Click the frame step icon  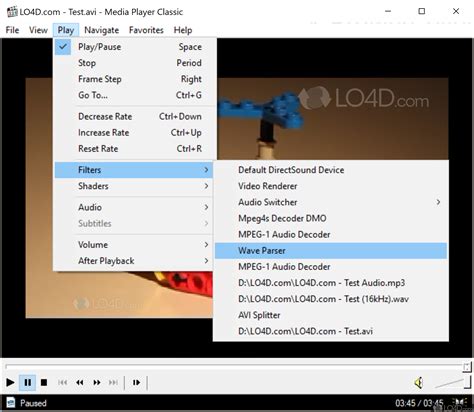tap(136, 382)
